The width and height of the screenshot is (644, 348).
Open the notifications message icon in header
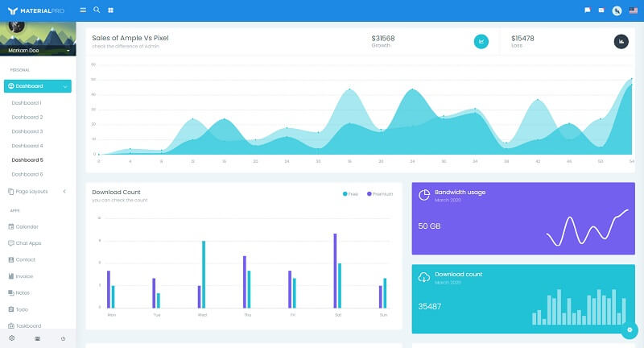(x=588, y=10)
